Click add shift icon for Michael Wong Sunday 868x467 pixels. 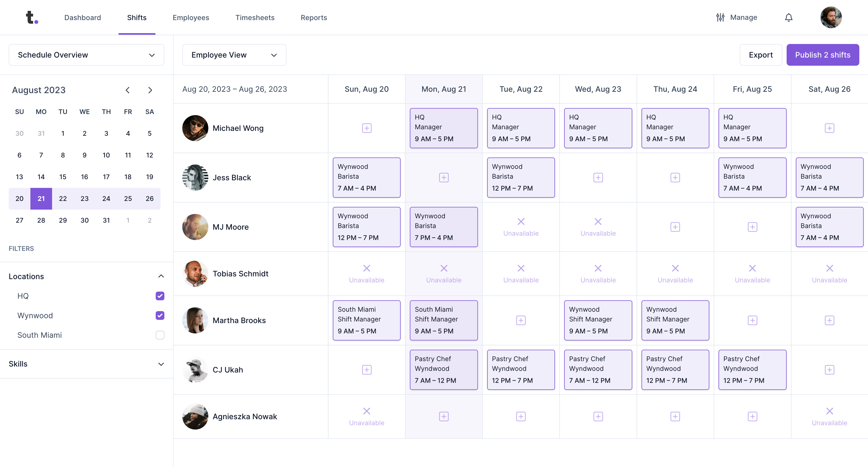pos(366,128)
